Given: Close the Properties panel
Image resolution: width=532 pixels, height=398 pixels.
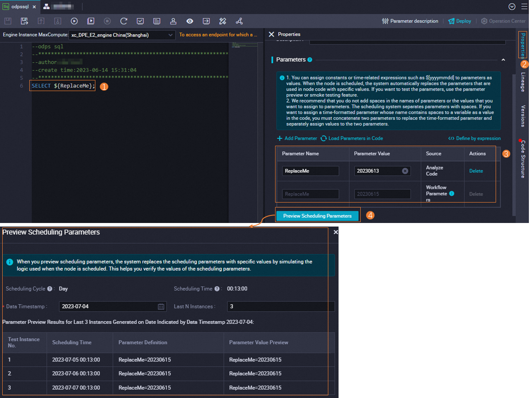Looking at the screenshot, I should click(272, 34).
